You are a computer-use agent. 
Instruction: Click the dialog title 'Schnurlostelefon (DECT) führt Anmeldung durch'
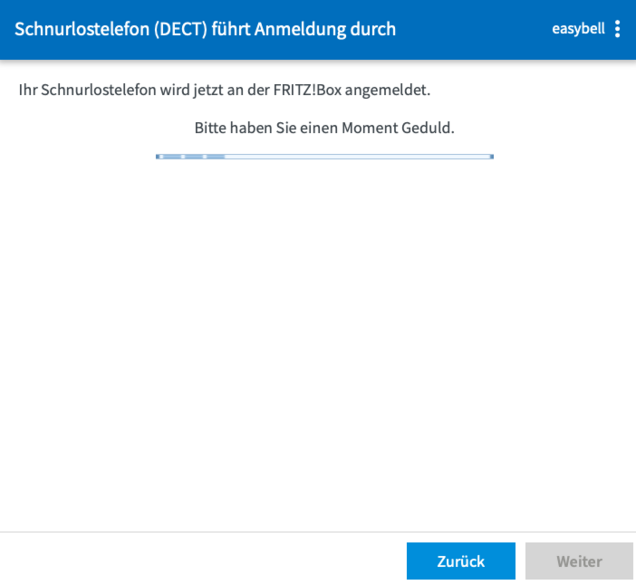(x=205, y=29)
